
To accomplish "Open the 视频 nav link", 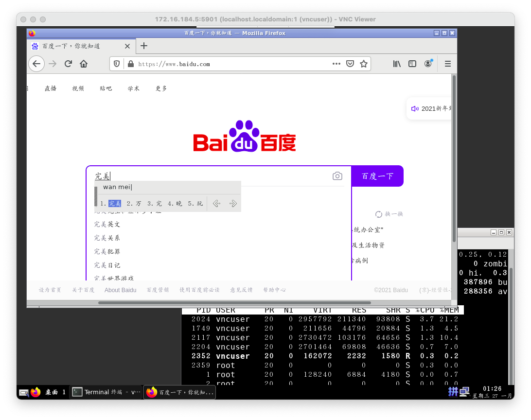I will [78, 88].
